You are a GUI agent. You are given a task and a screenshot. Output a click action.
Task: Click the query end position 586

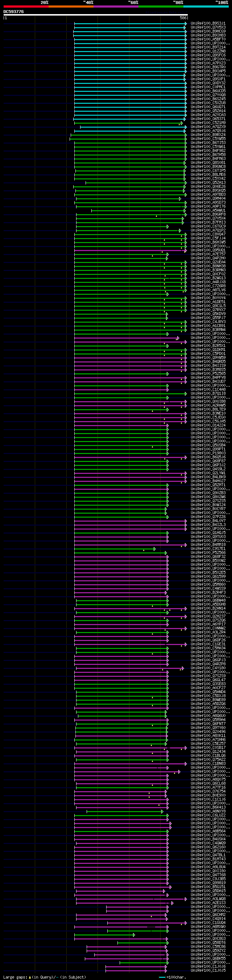183,18
